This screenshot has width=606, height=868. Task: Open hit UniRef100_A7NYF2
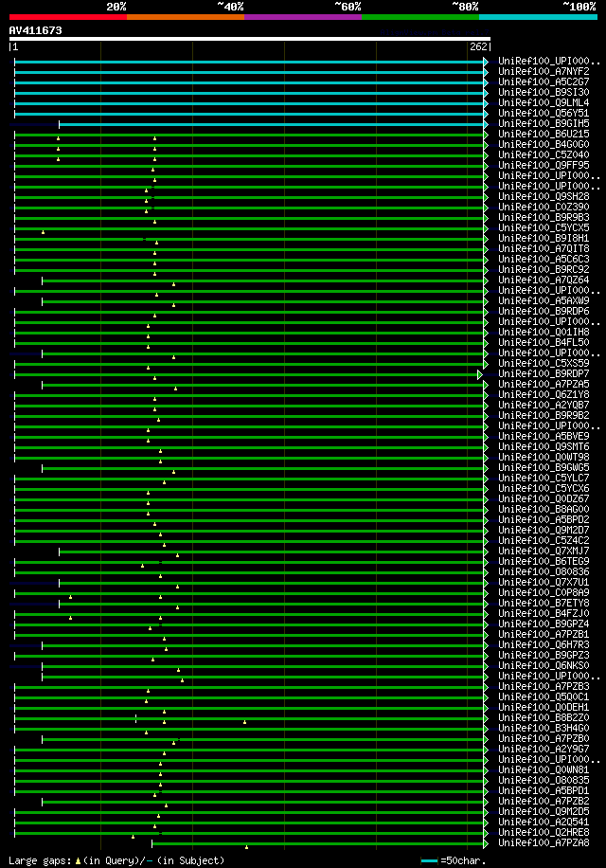[x=544, y=71]
